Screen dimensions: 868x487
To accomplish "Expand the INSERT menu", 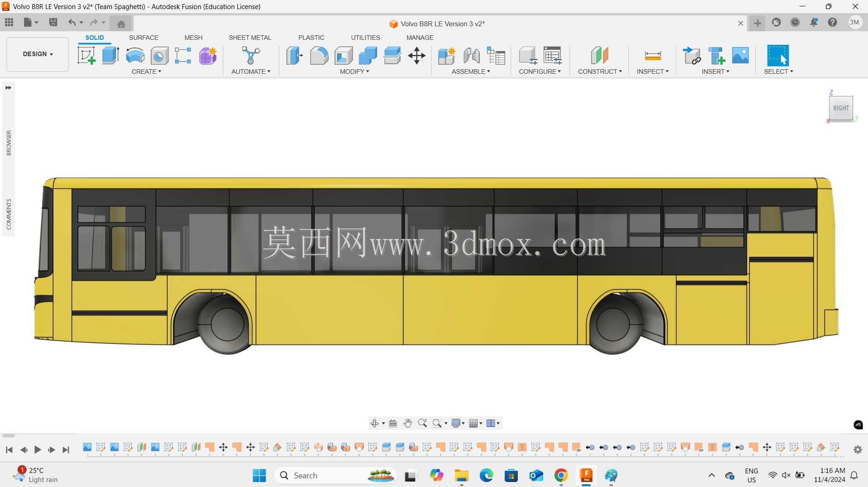I will pyautogui.click(x=716, y=72).
